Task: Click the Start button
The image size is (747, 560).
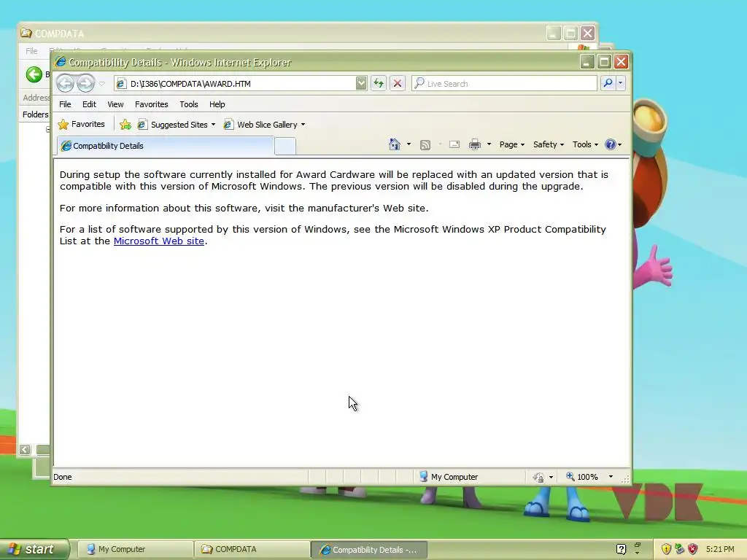Action: pos(34,549)
